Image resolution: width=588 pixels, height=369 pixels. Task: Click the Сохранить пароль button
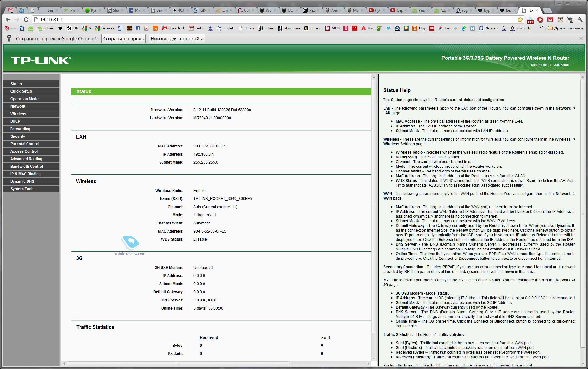pyautogui.click(x=123, y=39)
